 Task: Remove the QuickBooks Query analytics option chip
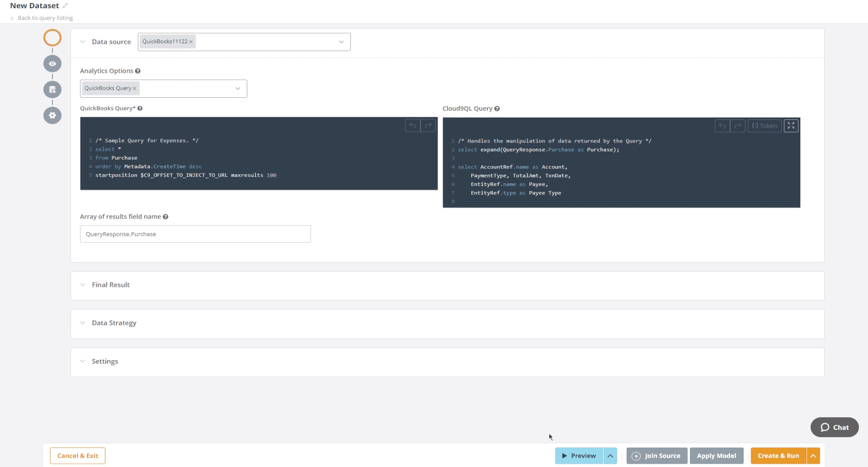[x=135, y=88]
